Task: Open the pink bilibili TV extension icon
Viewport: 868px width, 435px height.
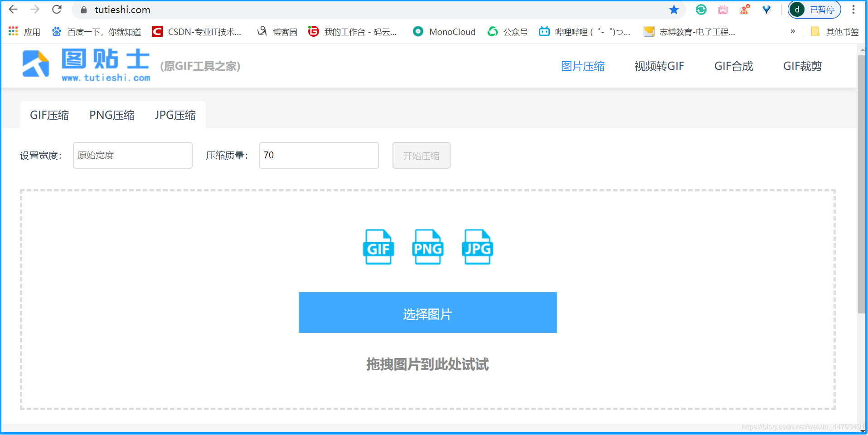Action: point(723,10)
